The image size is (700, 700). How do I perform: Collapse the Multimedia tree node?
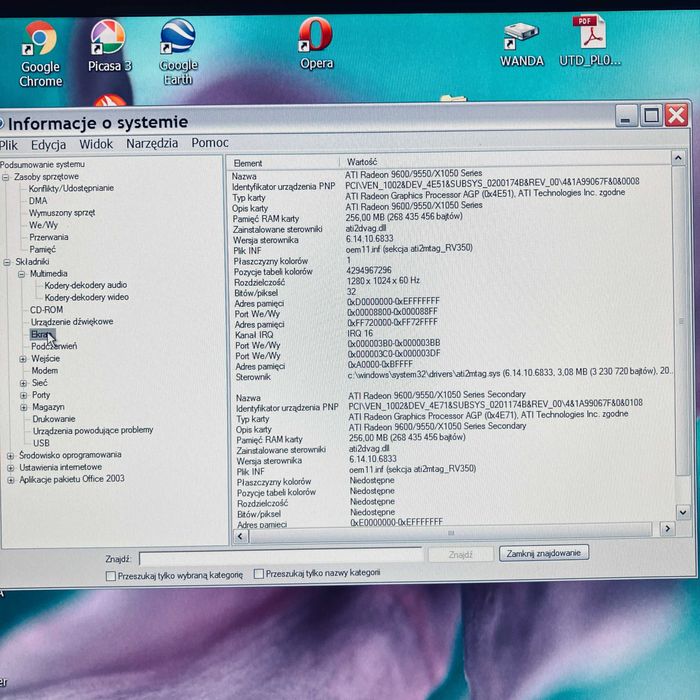click(21, 274)
